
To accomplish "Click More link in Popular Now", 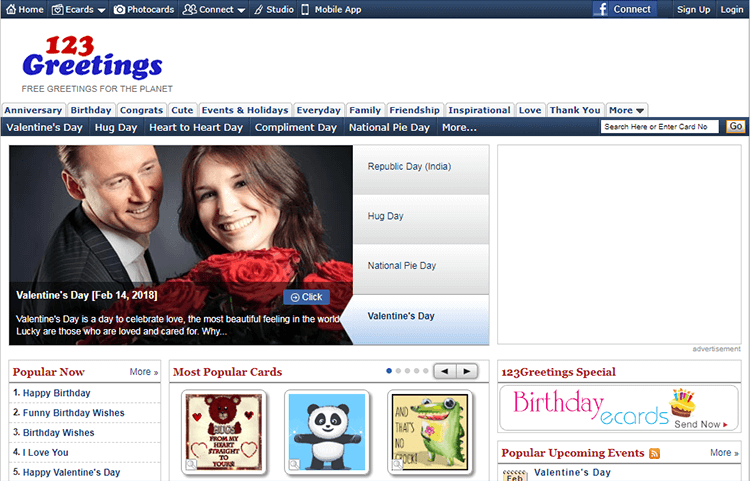I will [143, 372].
